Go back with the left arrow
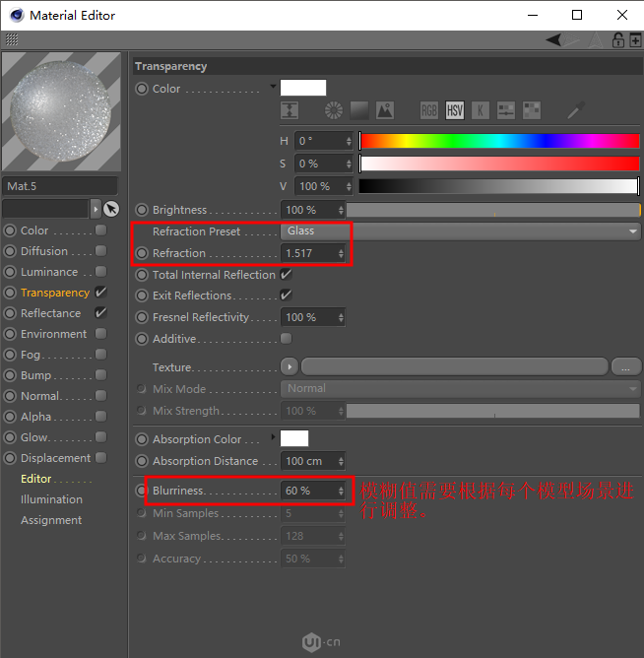 (x=559, y=40)
